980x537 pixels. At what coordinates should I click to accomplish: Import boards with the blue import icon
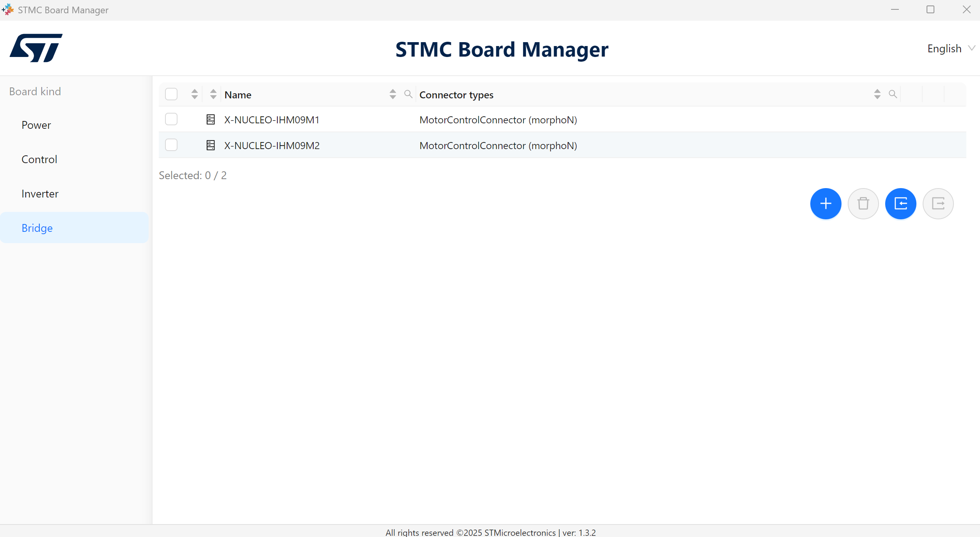(x=901, y=203)
